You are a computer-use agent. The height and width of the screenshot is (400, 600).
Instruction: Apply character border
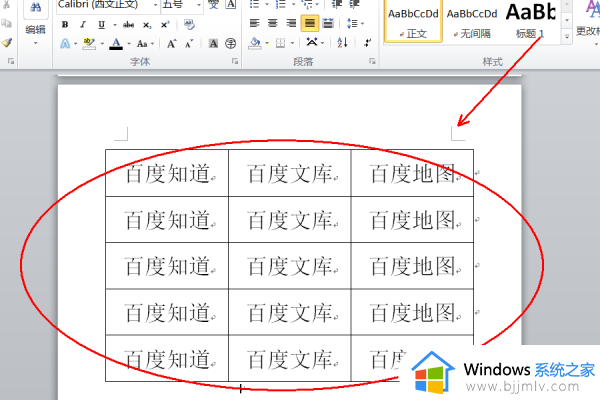231,5
